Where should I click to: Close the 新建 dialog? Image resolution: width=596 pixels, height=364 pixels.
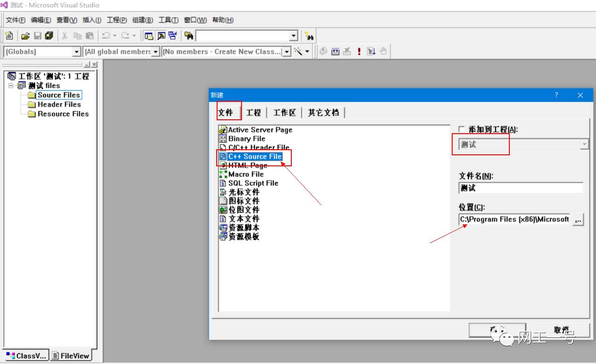point(580,95)
